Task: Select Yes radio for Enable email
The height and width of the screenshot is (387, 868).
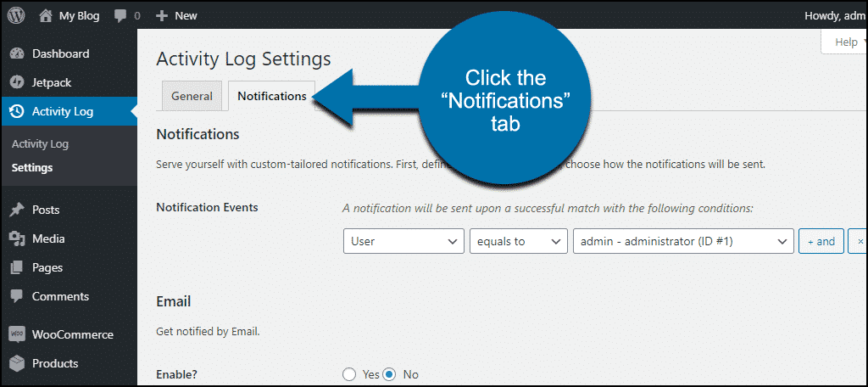Action: coord(348,374)
